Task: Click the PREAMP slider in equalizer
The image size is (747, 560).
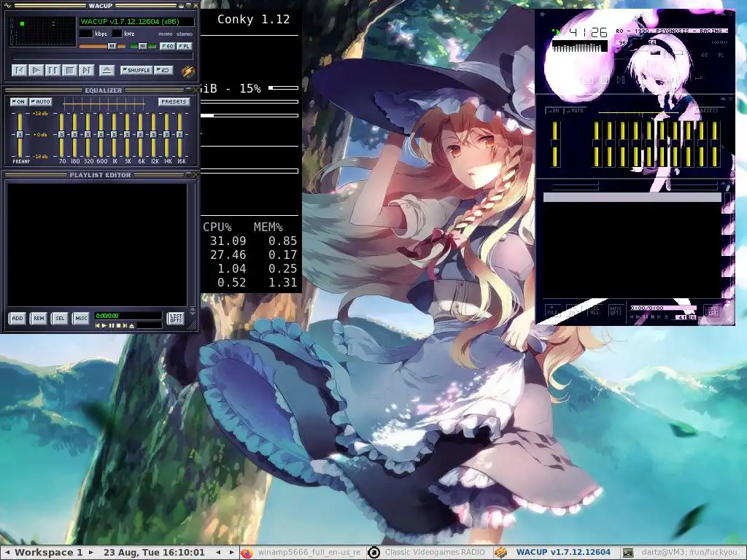Action: tap(20, 135)
